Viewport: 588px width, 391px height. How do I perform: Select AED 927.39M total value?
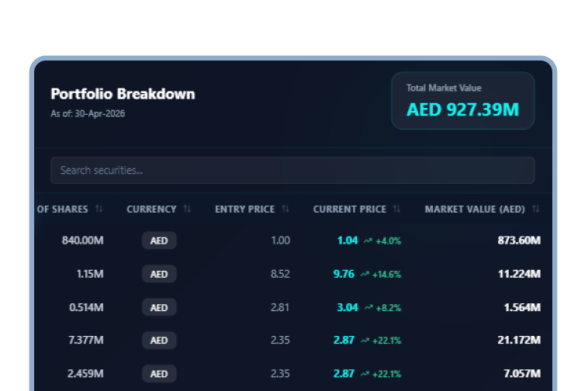point(463,110)
